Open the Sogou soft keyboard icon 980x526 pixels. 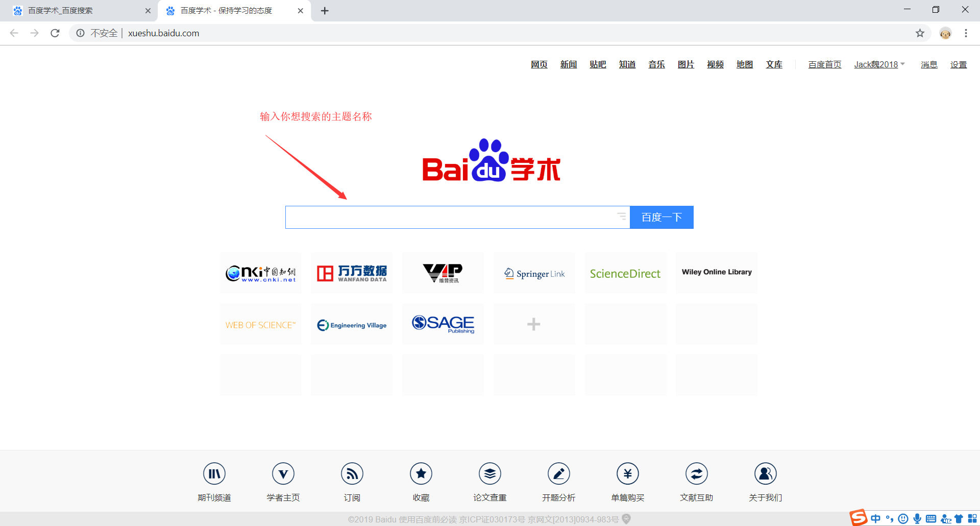click(x=931, y=519)
